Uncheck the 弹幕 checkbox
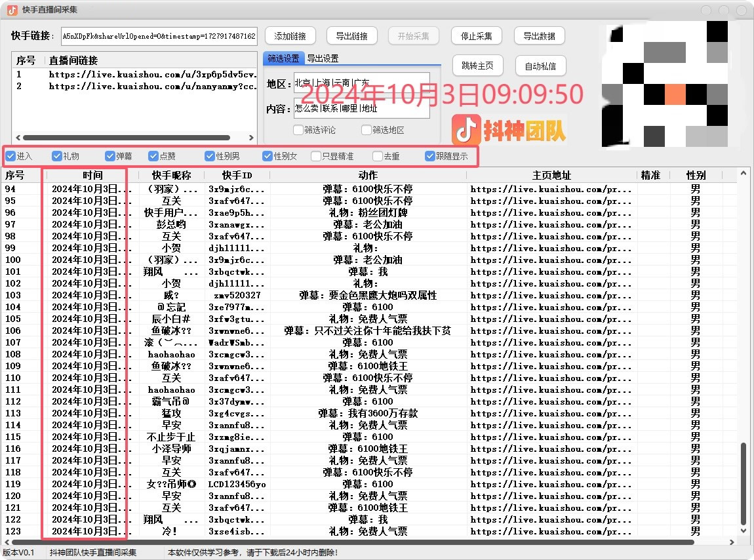Image resolution: width=754 pixels, height=560 pixels. [x=109, y=156]
